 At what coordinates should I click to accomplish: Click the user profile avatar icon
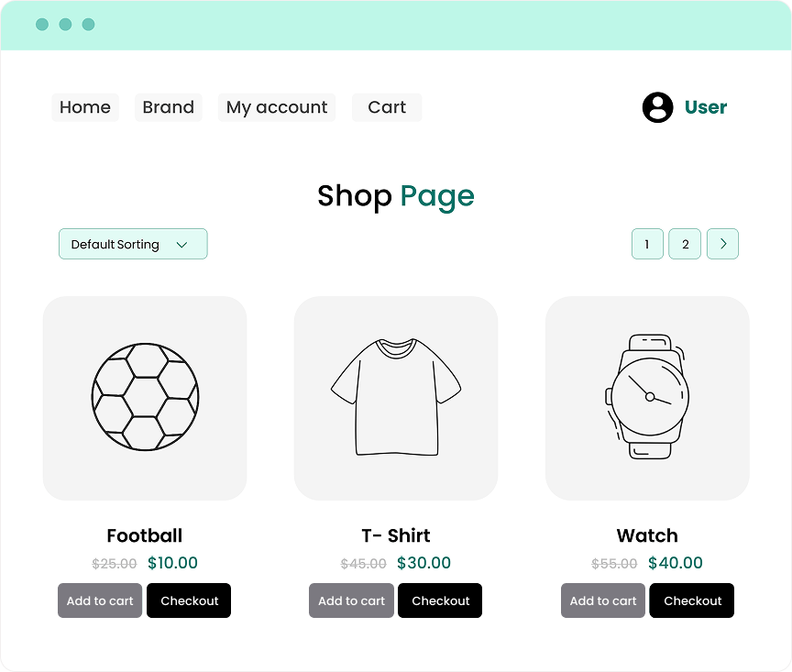pos(657,107)
